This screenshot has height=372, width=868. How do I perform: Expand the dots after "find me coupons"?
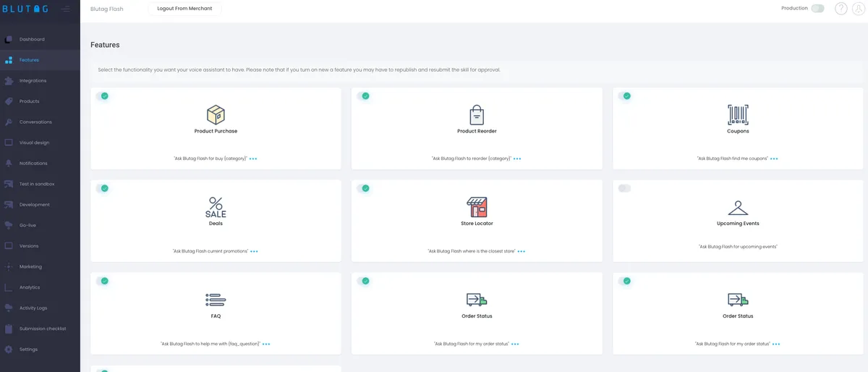tap(774, 158)
